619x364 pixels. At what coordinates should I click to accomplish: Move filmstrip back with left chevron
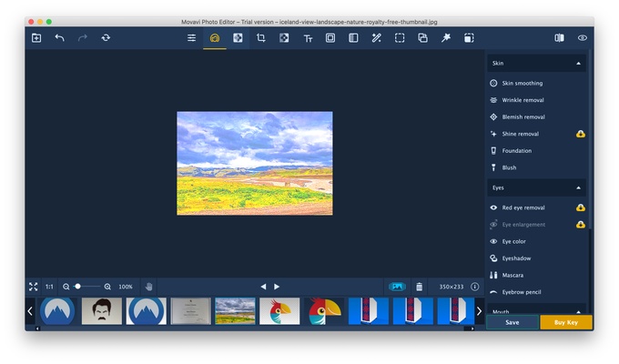click(x=30, y=311)
